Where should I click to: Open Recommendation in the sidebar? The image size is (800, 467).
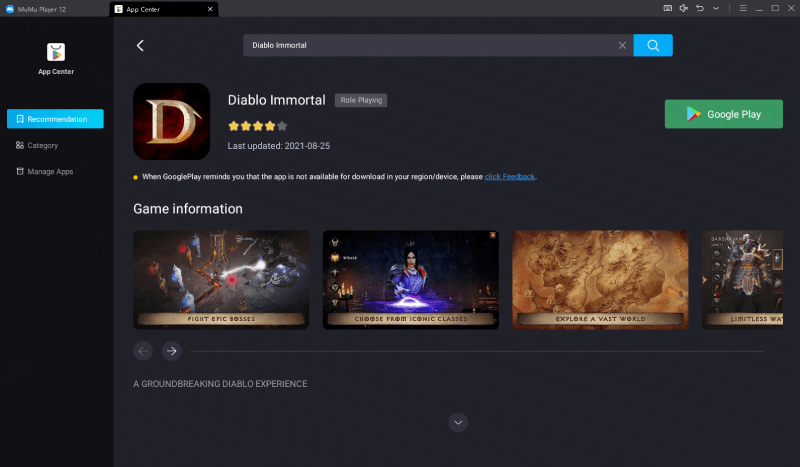(x=55, y=119)
